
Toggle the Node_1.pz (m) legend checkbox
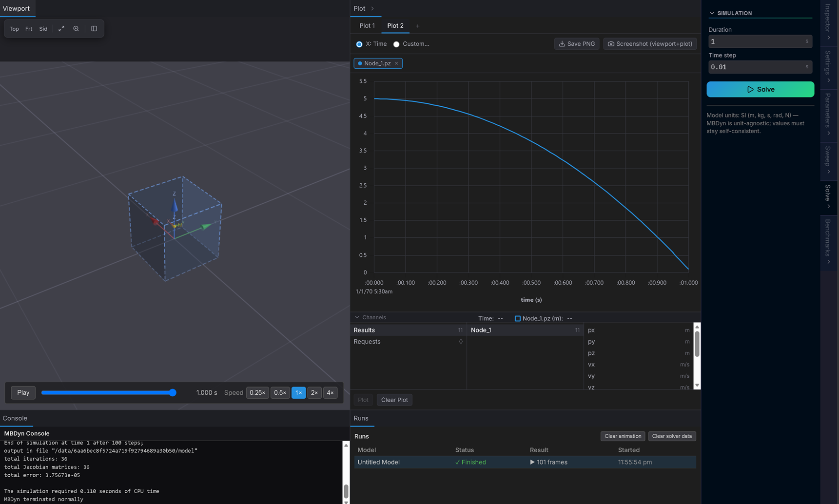(518, 318)
